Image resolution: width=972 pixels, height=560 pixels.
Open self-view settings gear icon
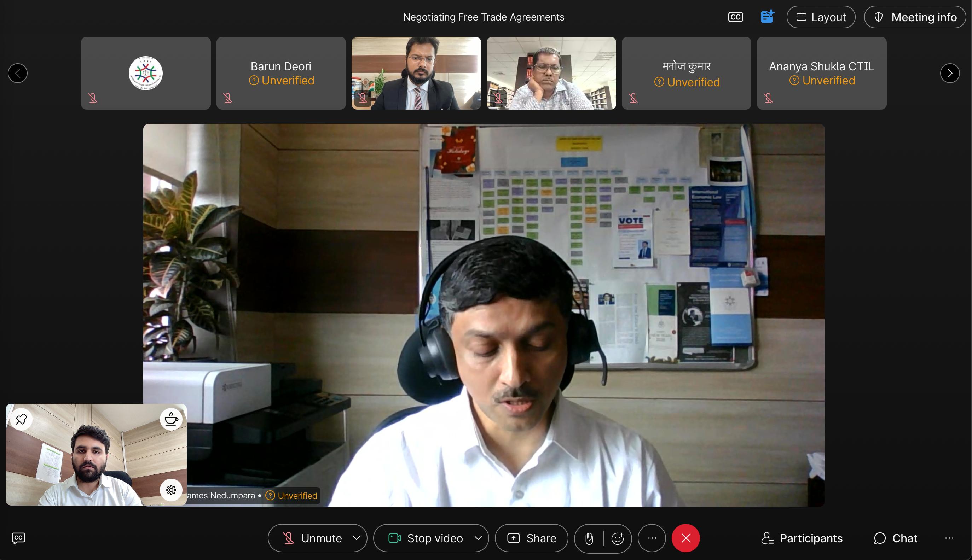point(171,490)
